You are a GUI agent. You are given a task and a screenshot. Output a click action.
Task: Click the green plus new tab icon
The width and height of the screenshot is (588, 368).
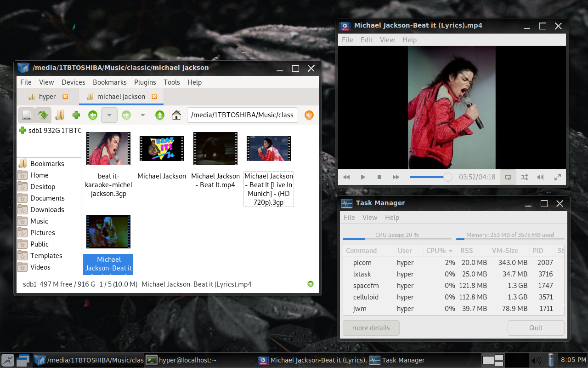click(x=76, y=115)
